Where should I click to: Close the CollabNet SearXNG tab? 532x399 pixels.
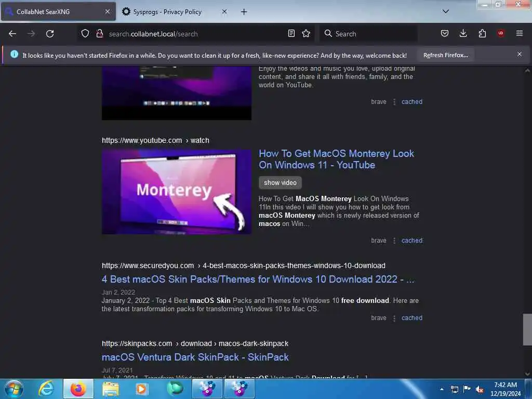(107, 11)
